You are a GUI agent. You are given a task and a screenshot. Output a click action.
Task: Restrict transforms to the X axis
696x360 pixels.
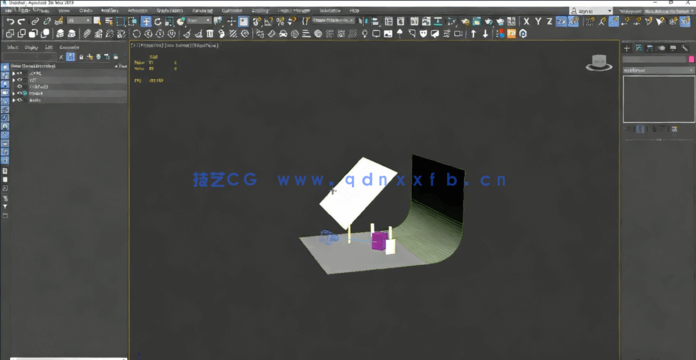pos(526,21)
